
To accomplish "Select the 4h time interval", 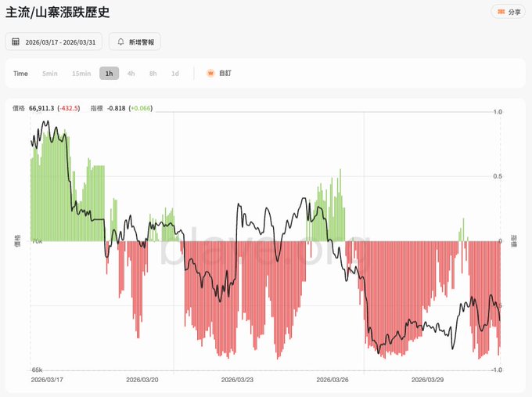I will [131, 74].
